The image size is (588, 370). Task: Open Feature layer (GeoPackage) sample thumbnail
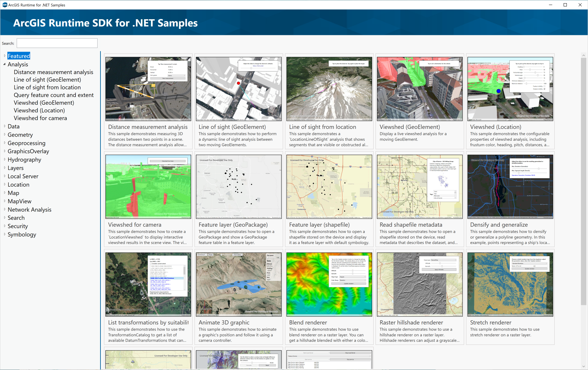coord(239,187)
